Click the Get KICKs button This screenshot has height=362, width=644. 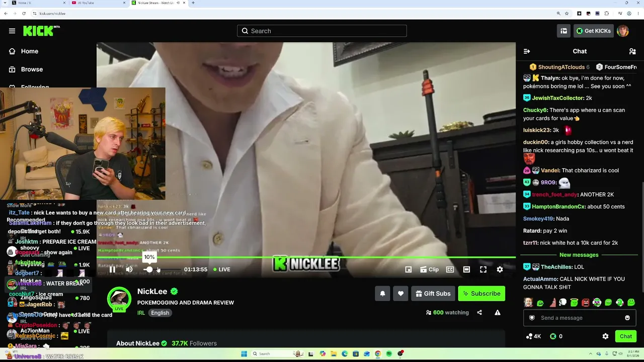[594, 31]
